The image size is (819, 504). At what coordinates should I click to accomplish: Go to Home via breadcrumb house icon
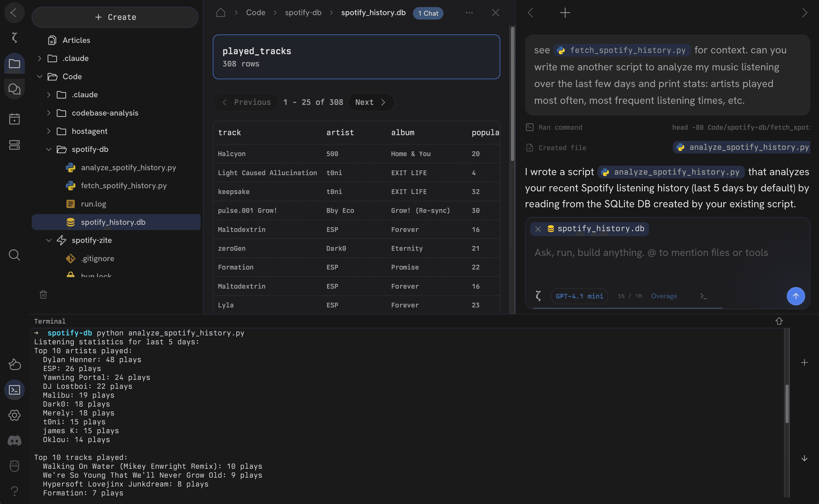(221, 13)
